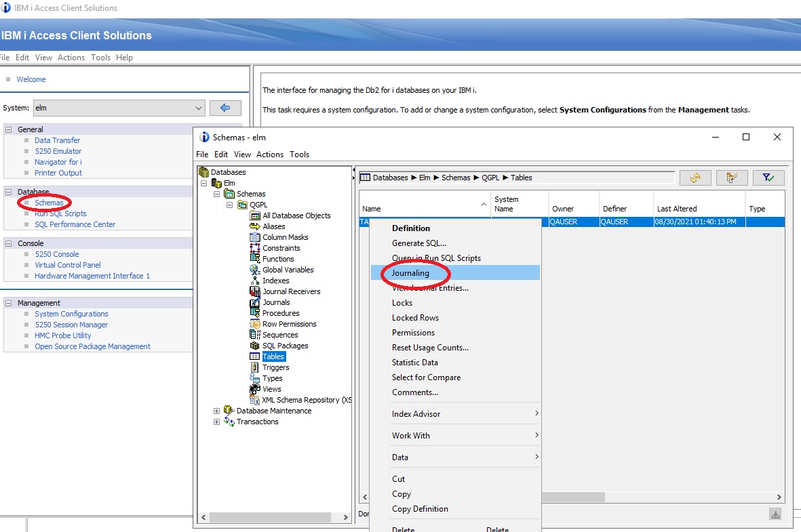Open the customize columns toolbar button
This screenshot has width=801, height=532.
tap(731, 178)
